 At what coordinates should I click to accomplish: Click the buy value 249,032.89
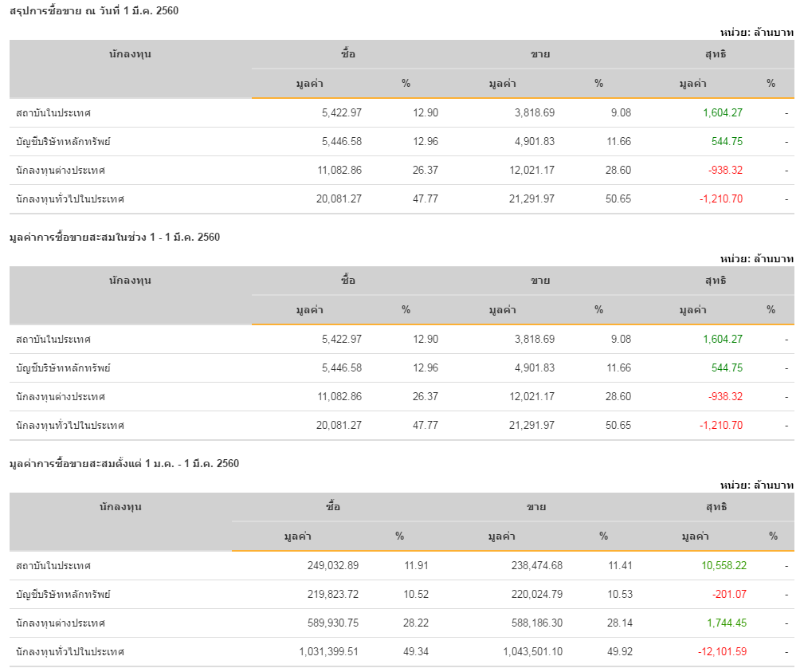coord(332,565)
